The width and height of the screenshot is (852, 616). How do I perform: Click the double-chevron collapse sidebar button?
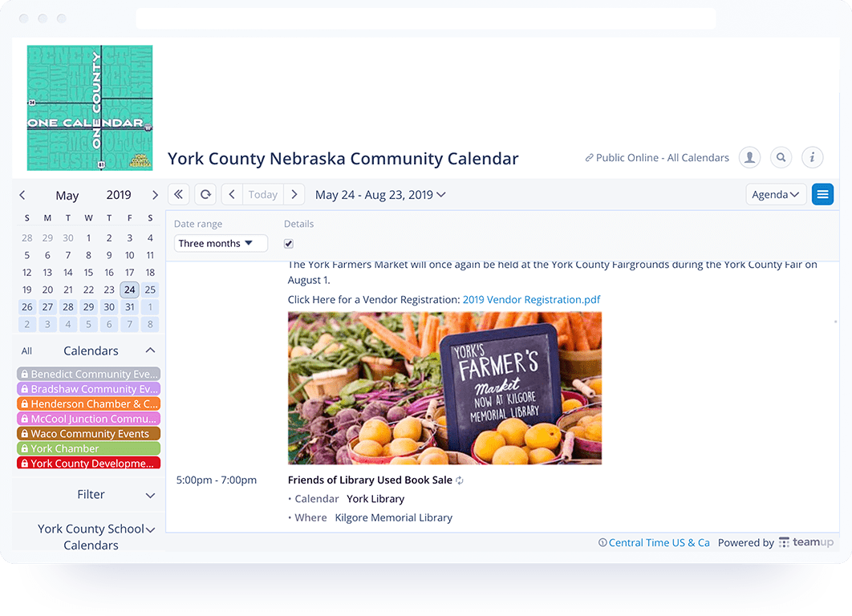point(178,194)
